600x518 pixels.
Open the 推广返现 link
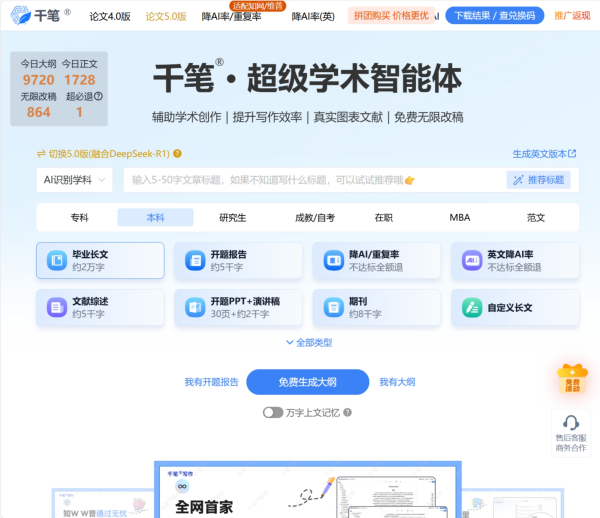(572, 16)
